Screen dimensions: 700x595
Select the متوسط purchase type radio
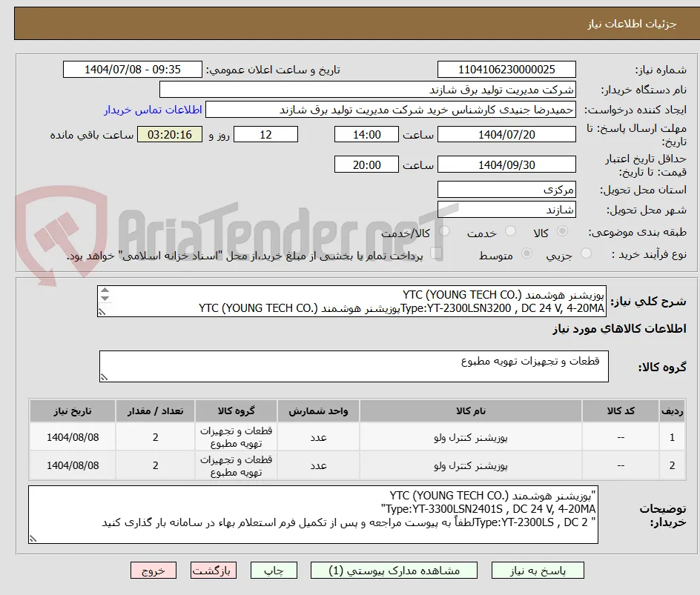[526, 253]
